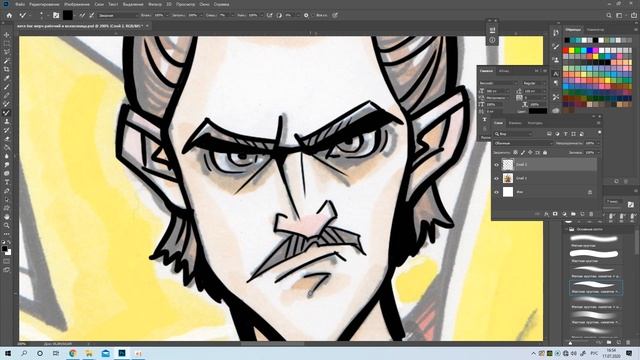This screenshot has width=640, height=360.
Task: Open the mixer brush preset dropdown
Action: pyautogui.click(x=118, y=15)
